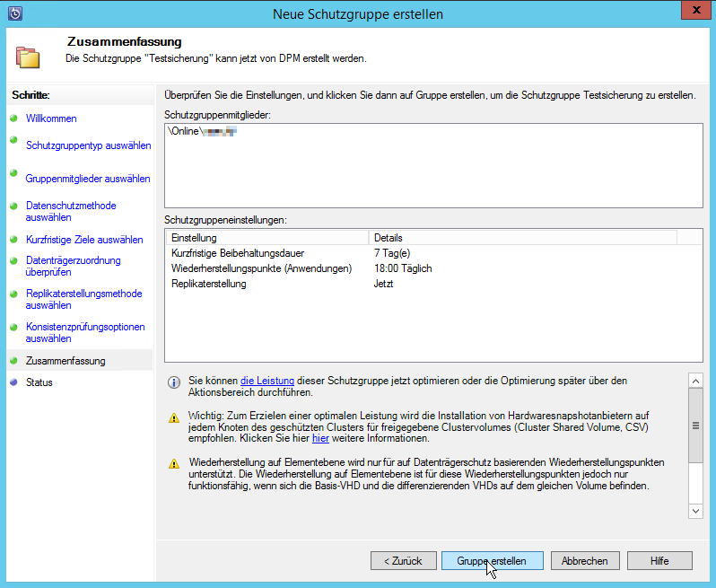Click the Zusammenfassung folder header icon
716x588 pixels.
coord(28,55)
